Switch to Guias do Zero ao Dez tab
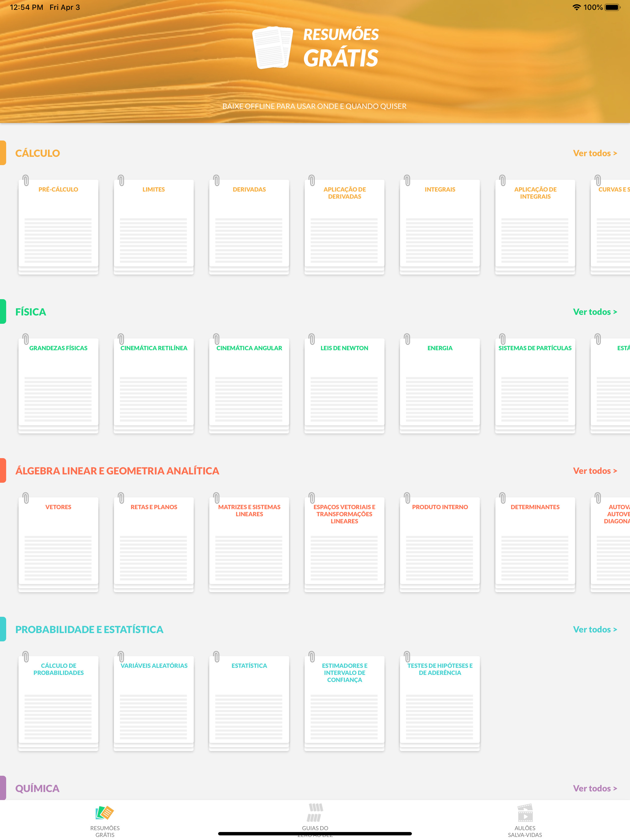 click(x=315, y=820)
